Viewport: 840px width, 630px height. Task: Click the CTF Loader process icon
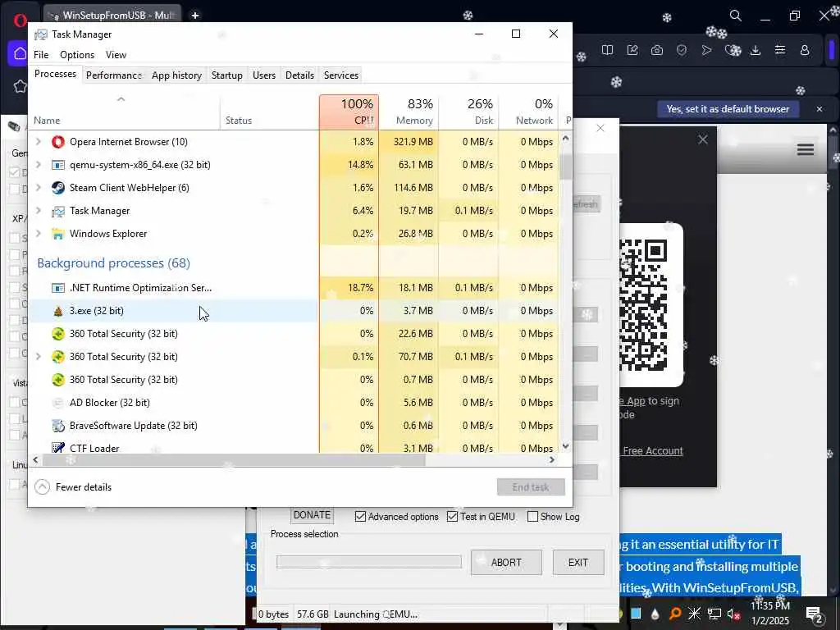coord(58,448)
